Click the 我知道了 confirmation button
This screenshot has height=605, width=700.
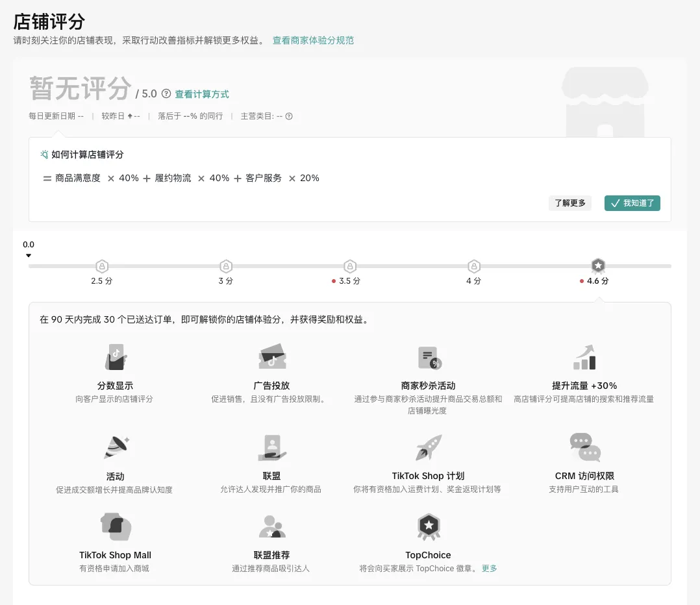[632, 203]
